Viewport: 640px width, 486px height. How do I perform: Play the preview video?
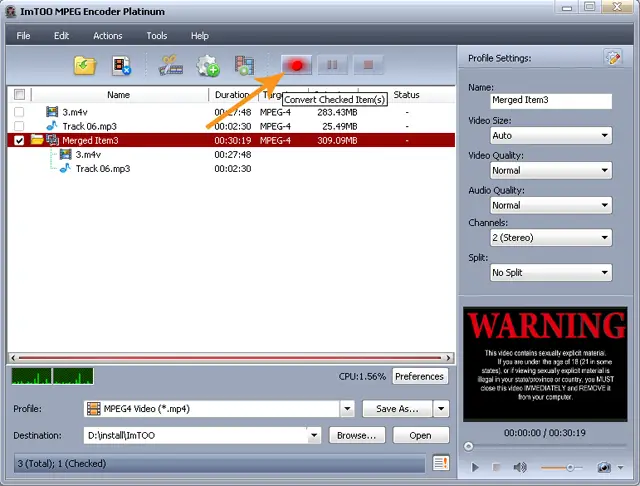tap(475, 467)
